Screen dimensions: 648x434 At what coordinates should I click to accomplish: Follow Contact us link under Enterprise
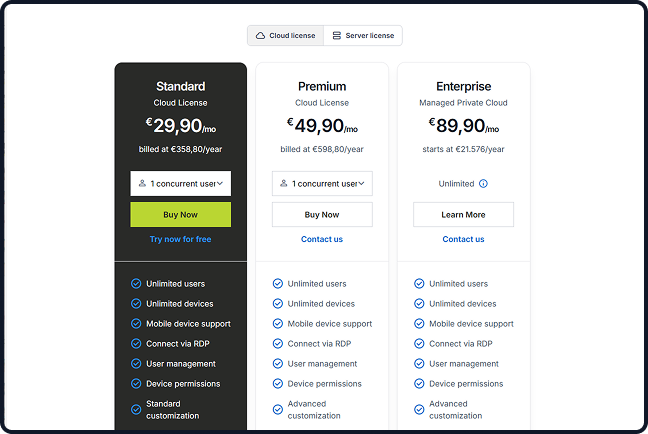[x=463, y=239]
